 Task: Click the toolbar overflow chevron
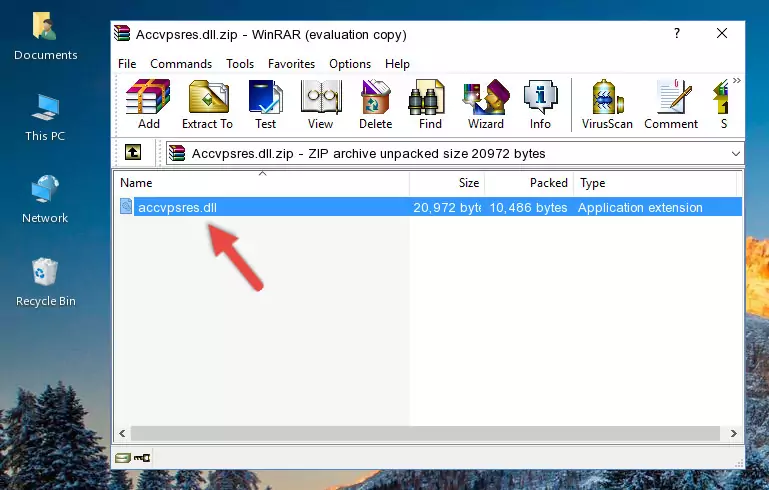click(x=737, y=80)
